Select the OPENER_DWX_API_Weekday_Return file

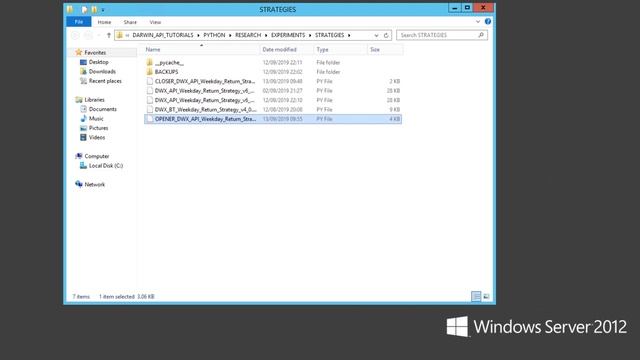click(x=273, y=119)
